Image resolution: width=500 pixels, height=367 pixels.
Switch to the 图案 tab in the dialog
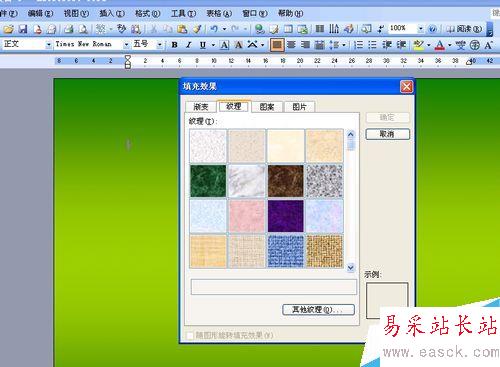click(x=267, y=107)
